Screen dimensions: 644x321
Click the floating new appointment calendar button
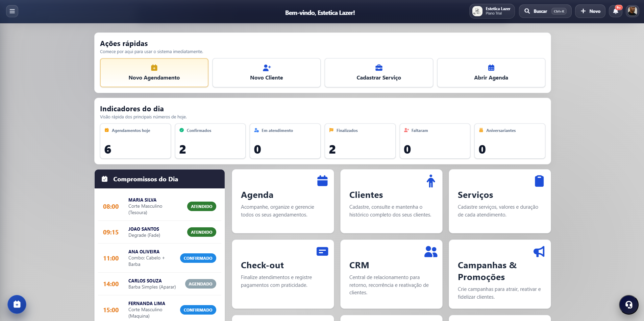[x=17, y=304]
